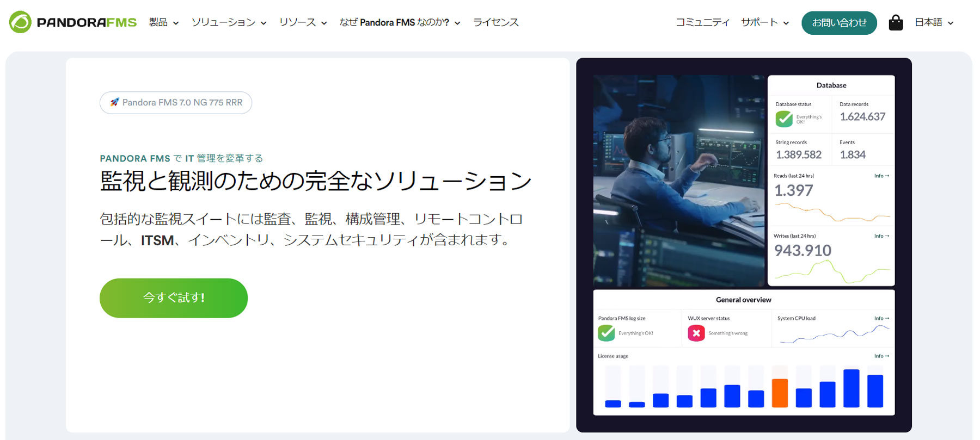
Task: Click the Pandora FMS logo
Action: click(73, 22)
